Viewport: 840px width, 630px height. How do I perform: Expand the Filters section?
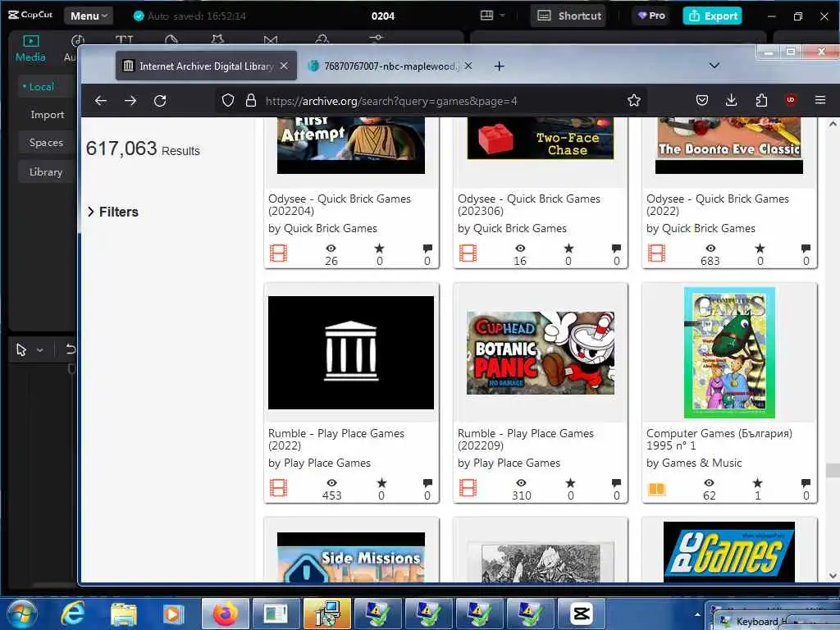point(113,212)
